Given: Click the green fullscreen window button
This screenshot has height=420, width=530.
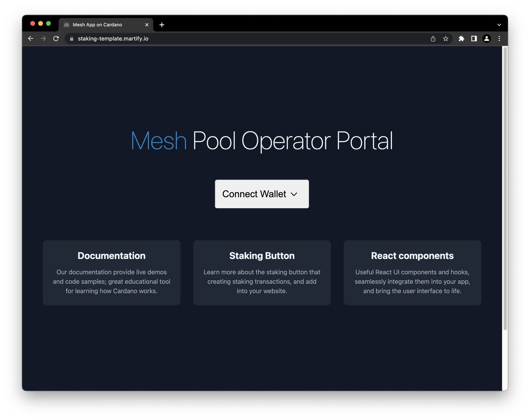Looking at the screenshot, I should pyautogui.click(x=49, y=23).
